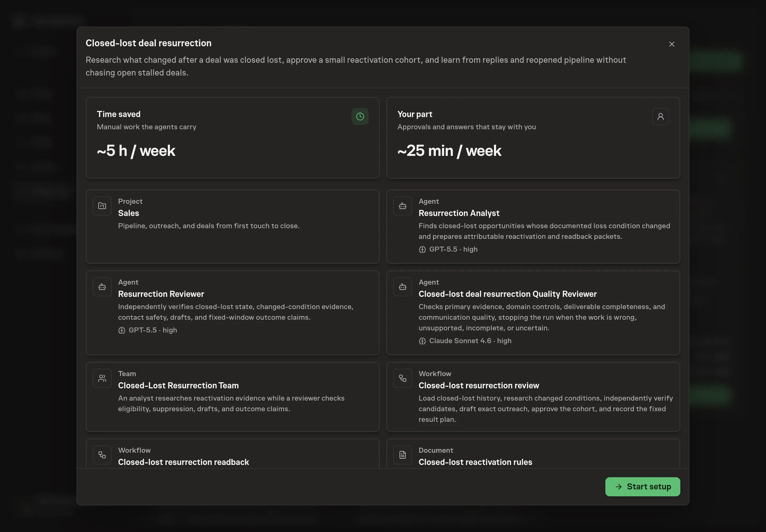The width and height of the screenshot is (766, 532).
Task: Click the Quality Reviewer agent robot icon
Action: pyautogui.click(x=402, y=287)
